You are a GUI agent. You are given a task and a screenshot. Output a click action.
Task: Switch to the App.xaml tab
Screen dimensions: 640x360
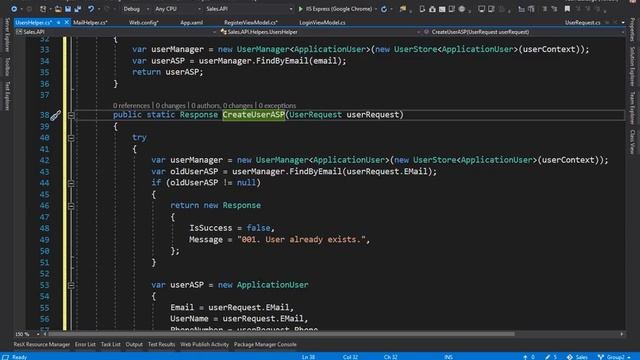click(191, 22)
